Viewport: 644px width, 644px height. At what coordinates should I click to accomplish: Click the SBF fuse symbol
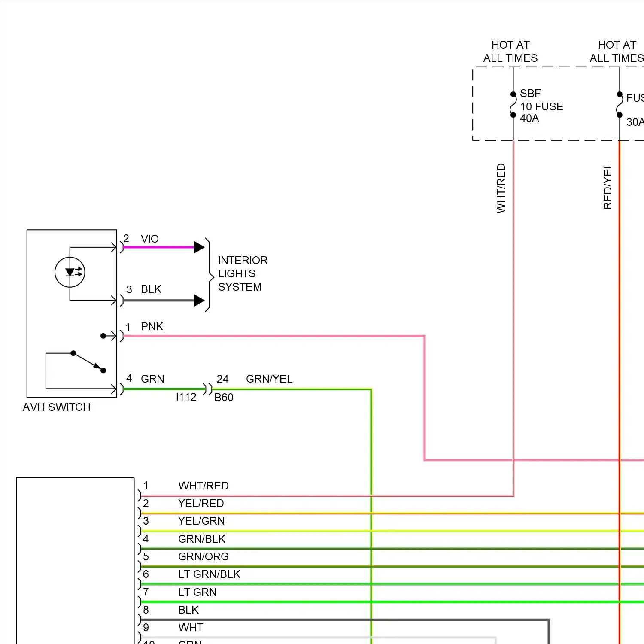pos(513,104)
